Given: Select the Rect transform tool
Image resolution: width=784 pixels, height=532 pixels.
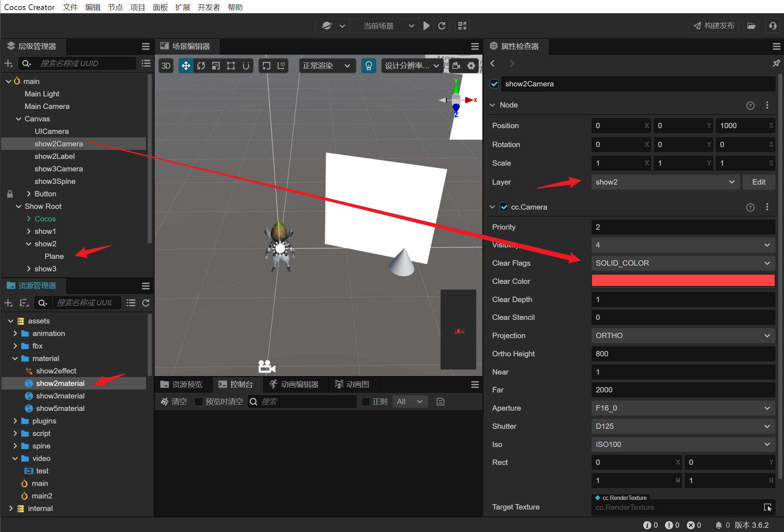Looking at the screenshot, I should (231, 66).
